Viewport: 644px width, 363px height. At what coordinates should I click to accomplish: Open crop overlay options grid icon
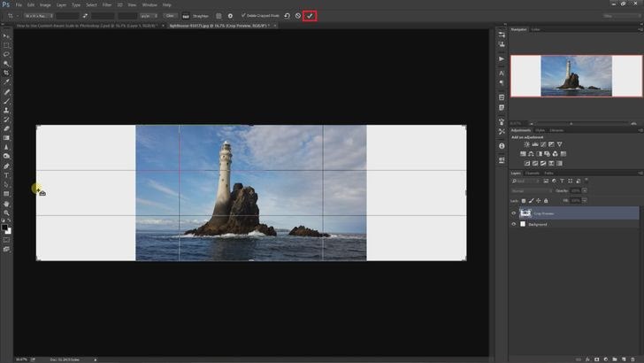coord(218,15)
